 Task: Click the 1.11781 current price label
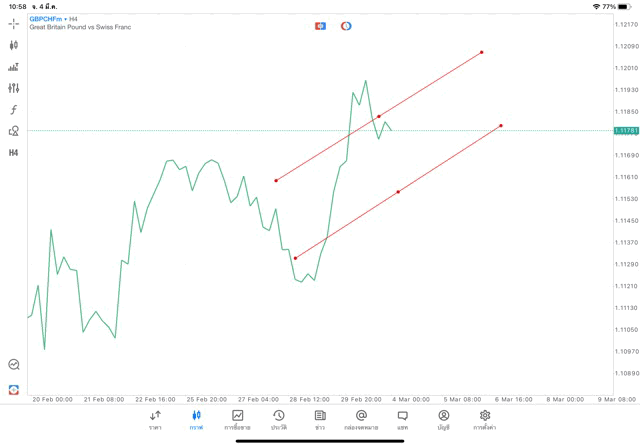coord(626,130)
